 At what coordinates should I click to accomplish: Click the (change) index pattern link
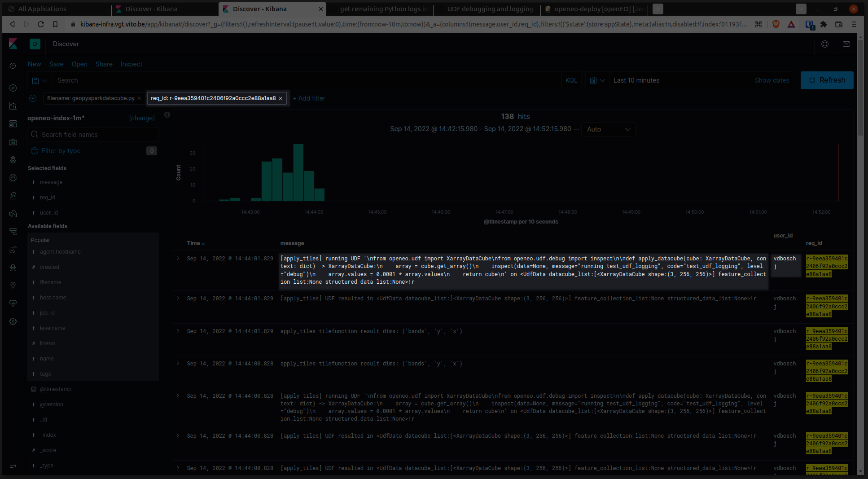pos(142,118)
